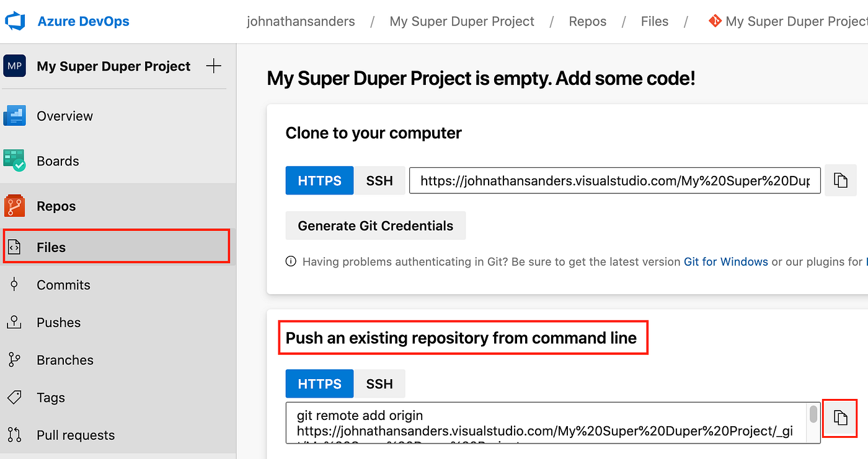
Task: Click the plus icon next to project name
Action: 213,66
